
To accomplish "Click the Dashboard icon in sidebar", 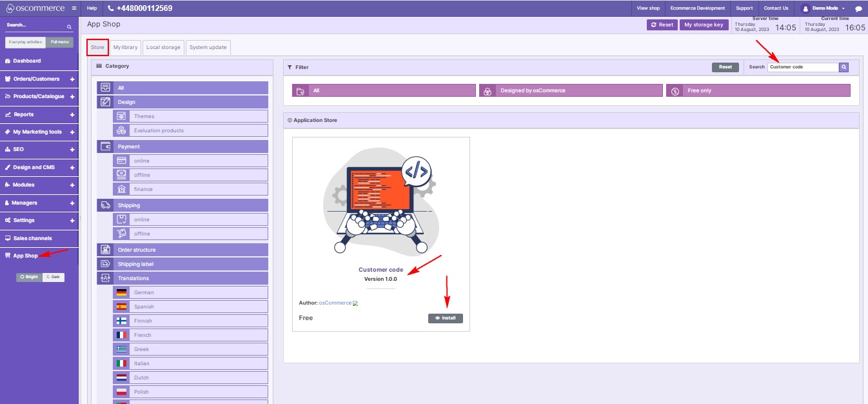I will [x=8, y=61].
